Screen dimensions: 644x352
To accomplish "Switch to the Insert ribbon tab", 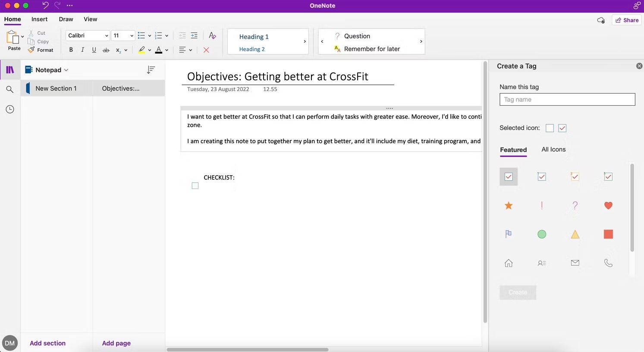I will tap(39, 19).
